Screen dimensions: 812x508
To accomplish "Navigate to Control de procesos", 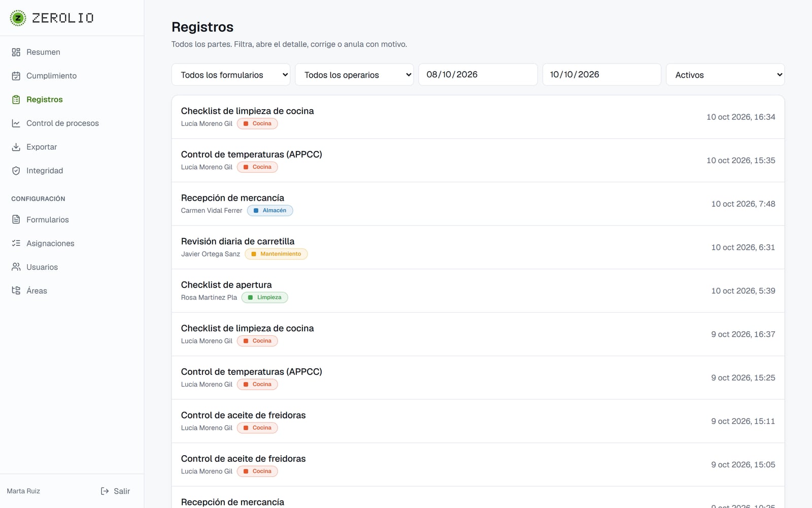I will [72, 123].
